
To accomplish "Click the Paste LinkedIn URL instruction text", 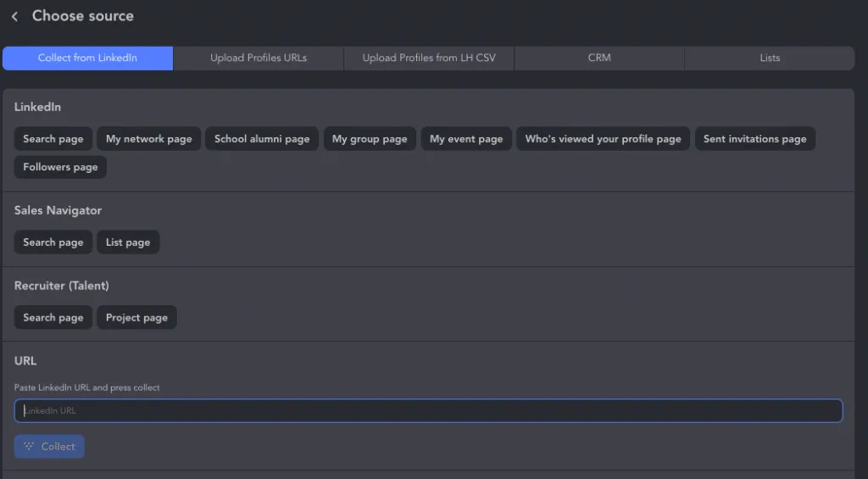I will [87, 387].
